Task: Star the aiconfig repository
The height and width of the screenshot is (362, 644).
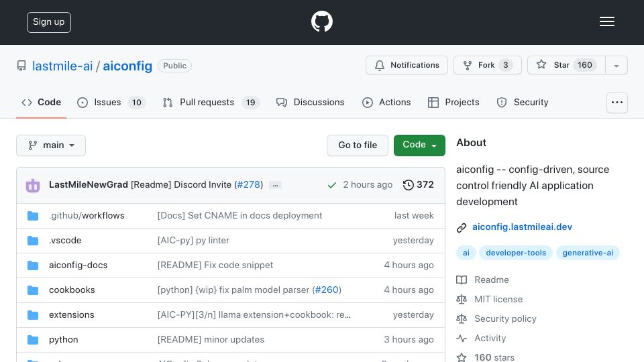Action: [x=566, y=65]
